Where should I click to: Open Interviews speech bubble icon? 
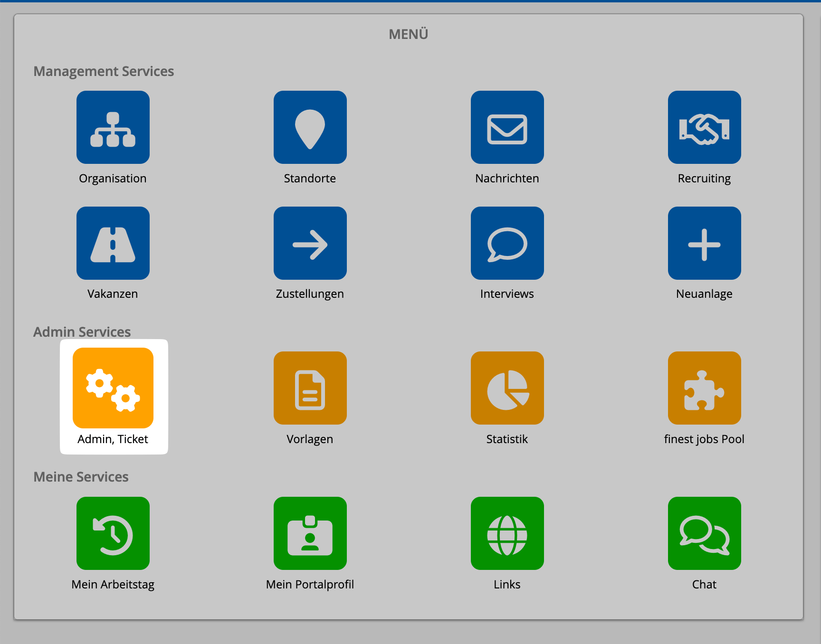(x=507, y=243)
